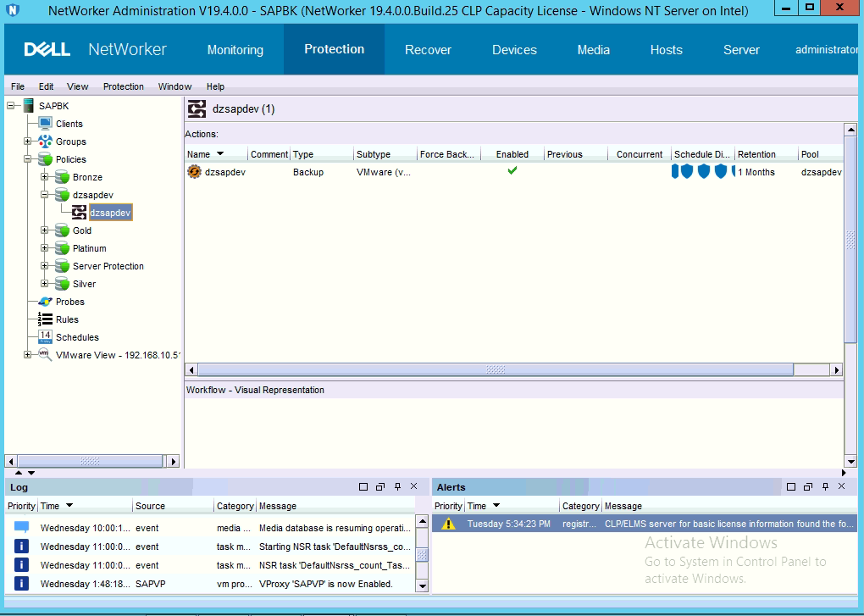The image size is (864, 616).
Task: Click the warning icon in Alerts panel
Action: click(x=449, y=524)
